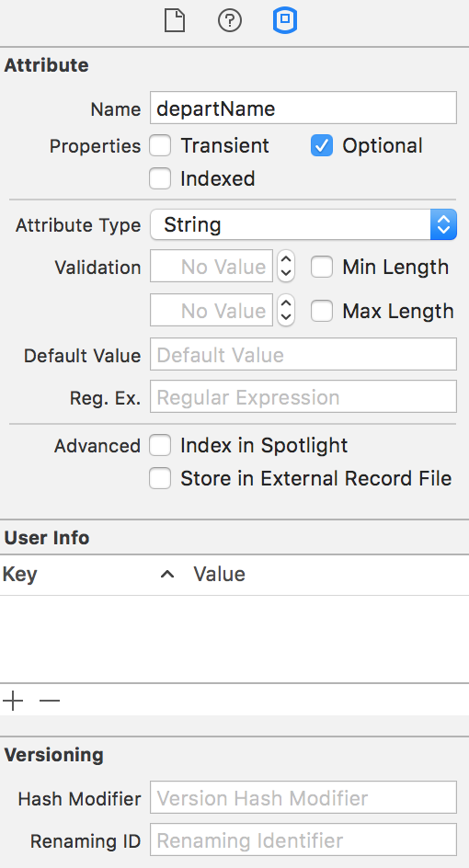The width and height of the screenshot is (469, 868).
Task: Enable Min Length validation checkbox
Action: tap(322, 267)
